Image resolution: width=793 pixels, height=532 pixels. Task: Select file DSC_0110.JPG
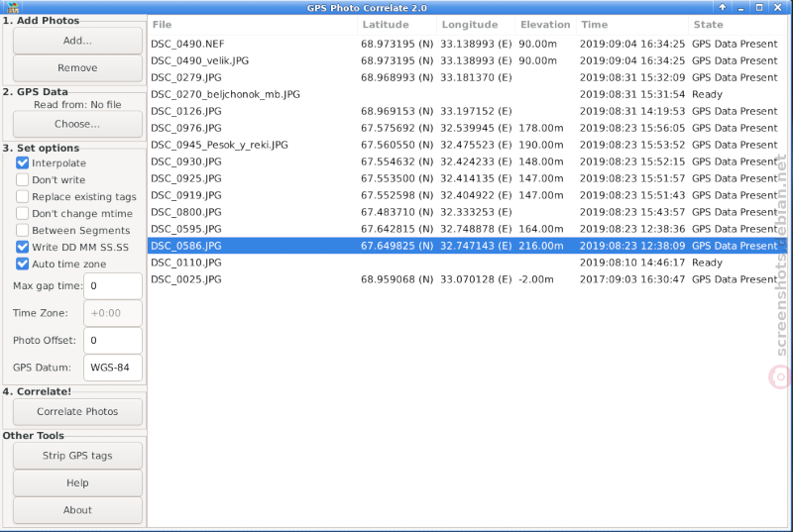[467, 263]
